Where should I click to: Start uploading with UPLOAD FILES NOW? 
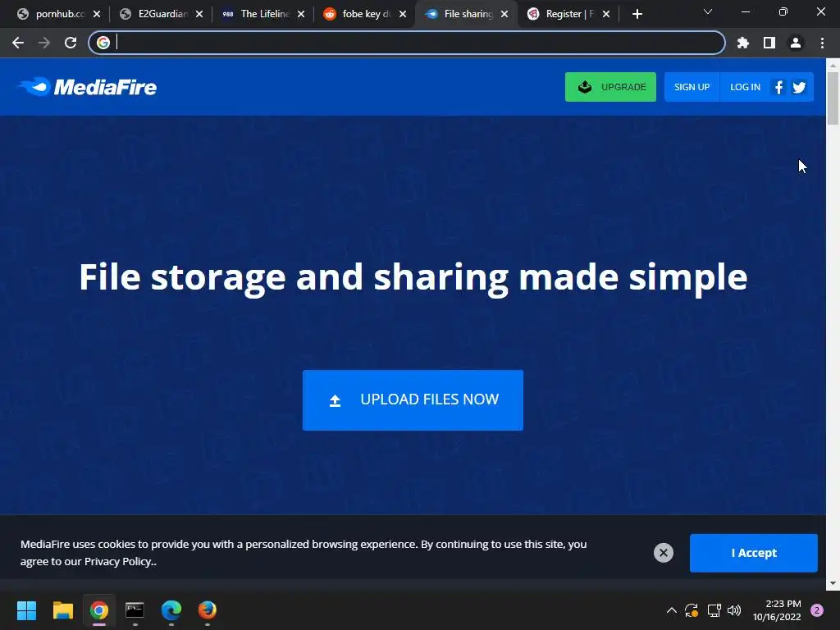pyautogui.click(x=413, y=399)
